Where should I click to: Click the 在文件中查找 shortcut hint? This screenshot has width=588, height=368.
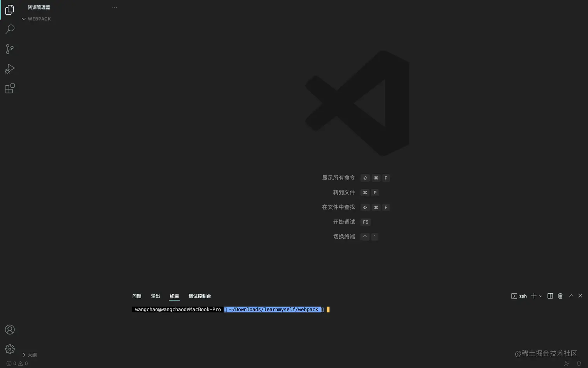pos(338,207)
